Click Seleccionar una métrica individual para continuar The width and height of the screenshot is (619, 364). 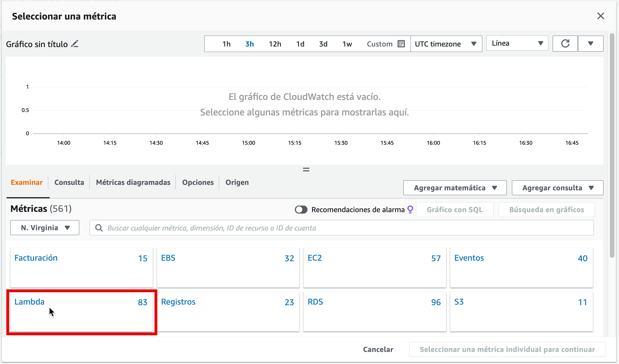coord(507,349)
